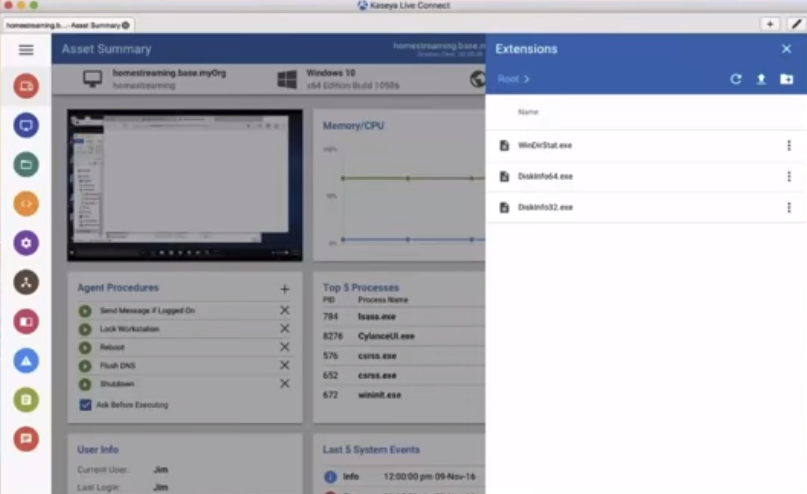Sort files by Name column header
The width and height of the screenshot is (807, 494).
click(x=528, y=112)
